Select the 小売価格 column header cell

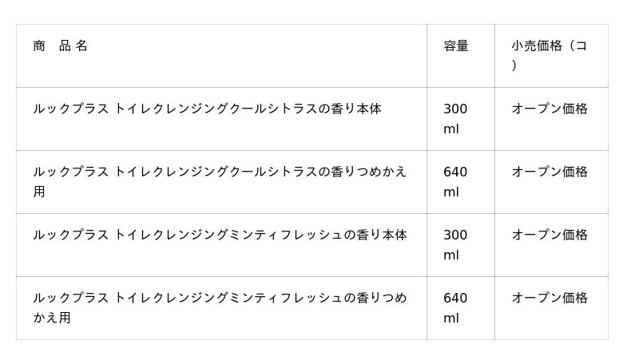point(549,46)
